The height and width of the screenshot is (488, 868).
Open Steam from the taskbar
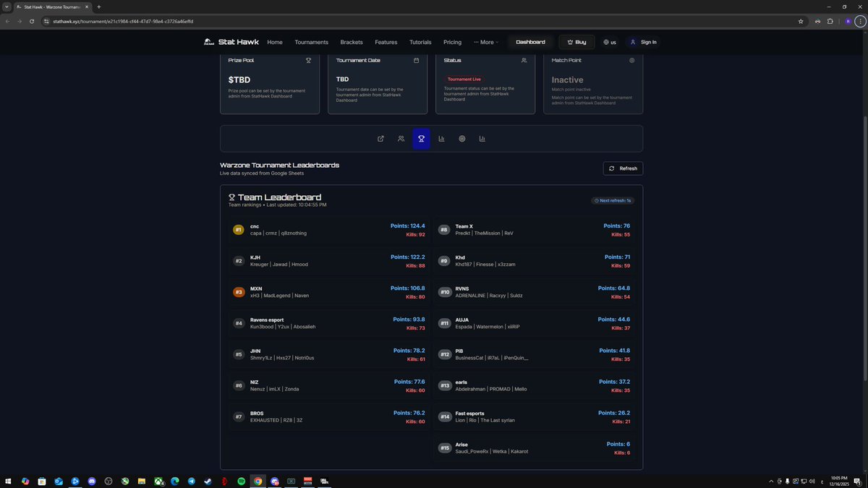208,481
